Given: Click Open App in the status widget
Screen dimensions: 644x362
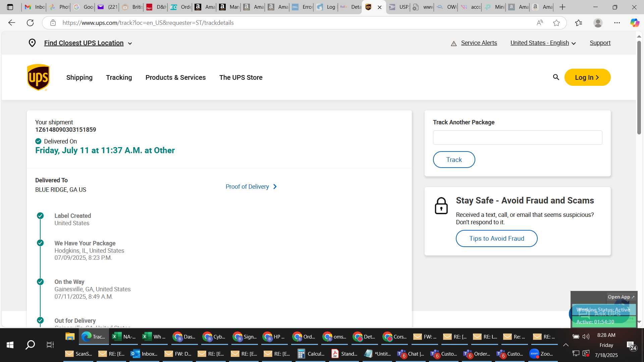Looking at the screenshot, I should pos(621,297).
